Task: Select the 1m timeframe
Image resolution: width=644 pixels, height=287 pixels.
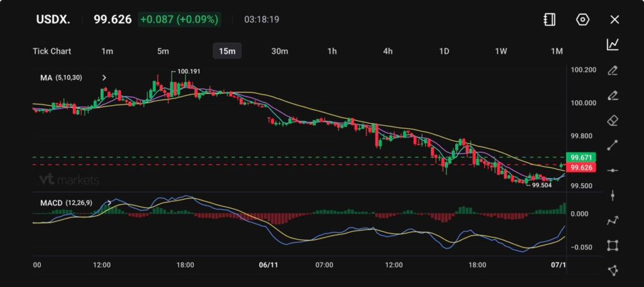Action: coord(107,51)
